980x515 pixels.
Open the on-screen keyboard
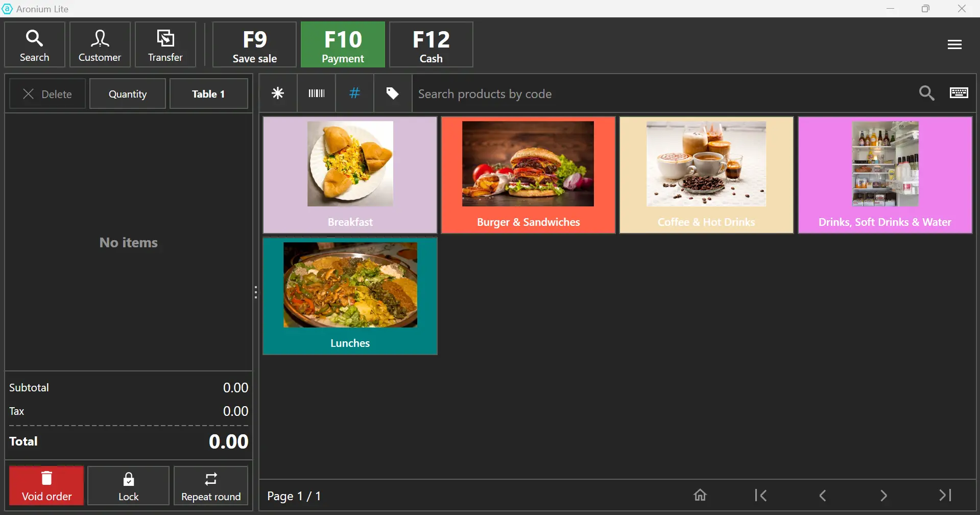[959, 93]
